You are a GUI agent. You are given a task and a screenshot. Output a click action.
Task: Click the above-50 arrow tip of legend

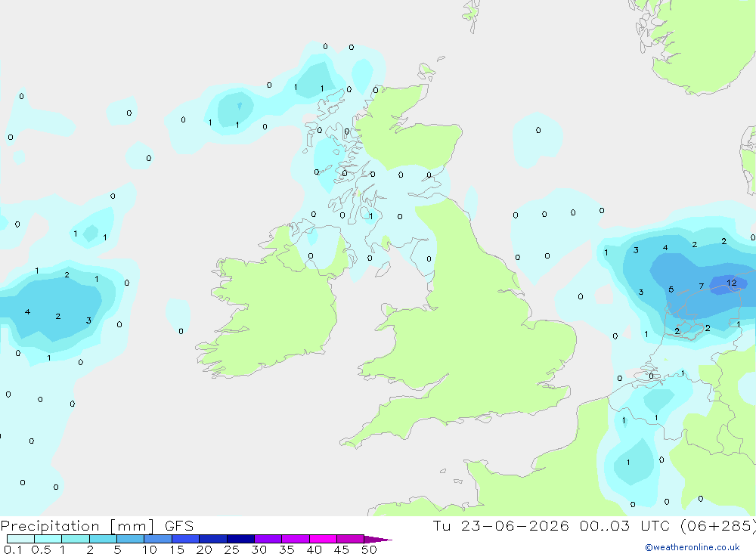pos(379,540)
